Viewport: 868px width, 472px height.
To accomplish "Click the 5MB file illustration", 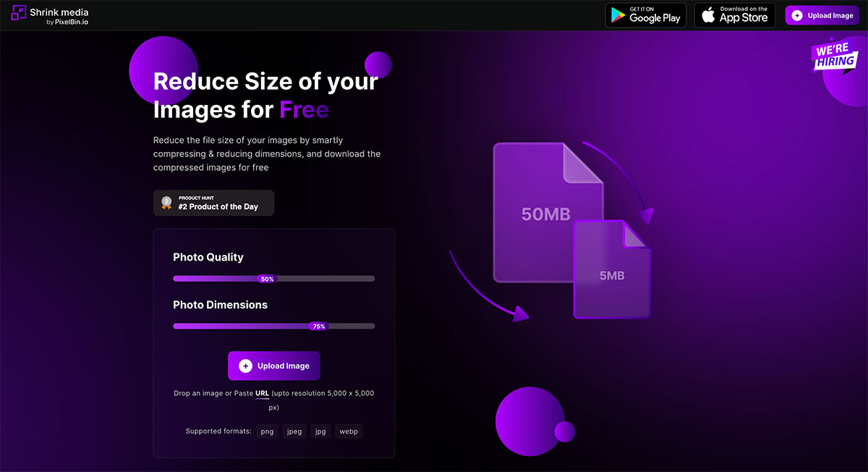I will pyautogui.click(x=612, y=275).
